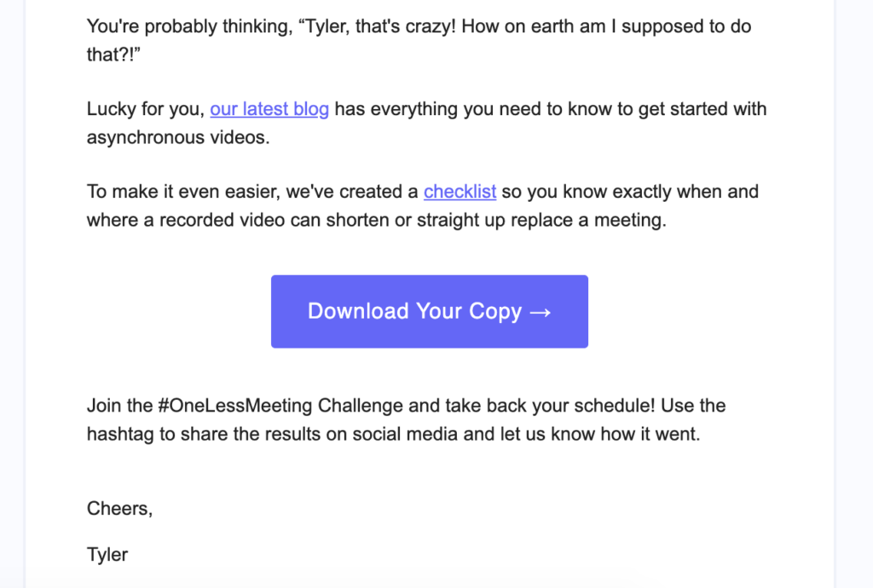Click the "You're probably thinking" opening sentence

click(189, 26)
